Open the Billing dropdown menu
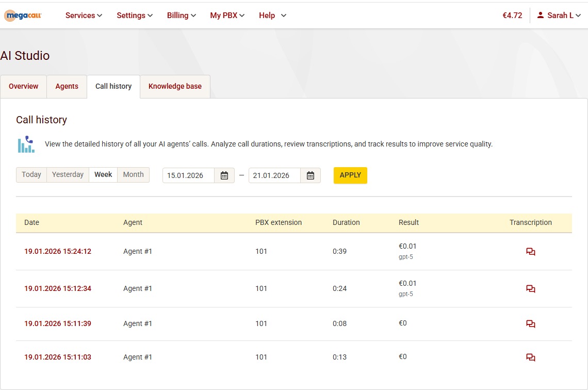The width and height of the screenshot is (588, 390). [182, 15]
